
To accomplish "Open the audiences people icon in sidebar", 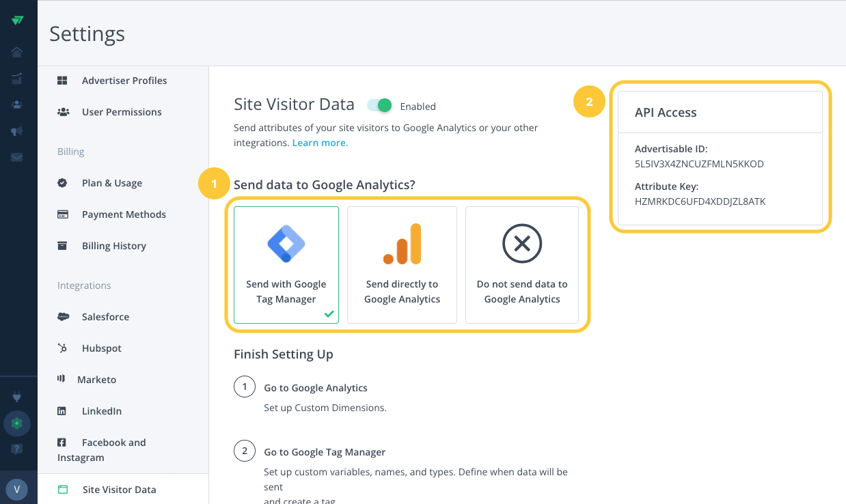I will pyautogui.click(x=17, y=104).
